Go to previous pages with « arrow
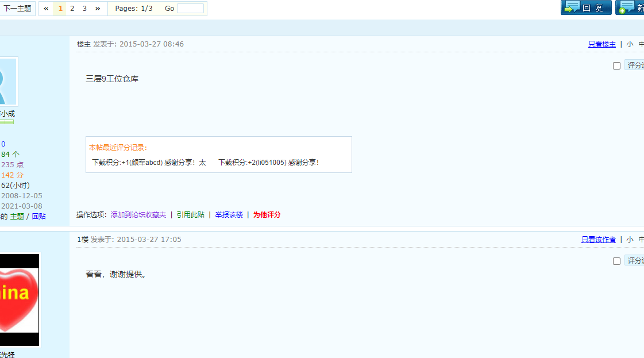Image resolution: width=644 pixels, height=358 pixels. point(46,9)
